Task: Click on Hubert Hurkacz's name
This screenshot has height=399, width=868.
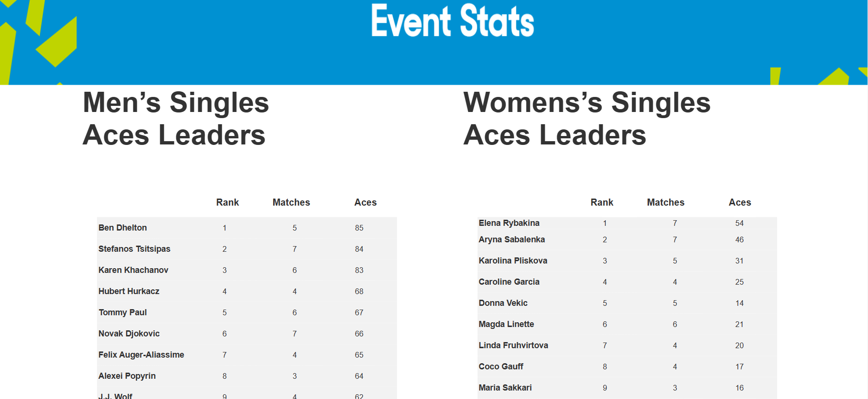Action: [129, 291]
